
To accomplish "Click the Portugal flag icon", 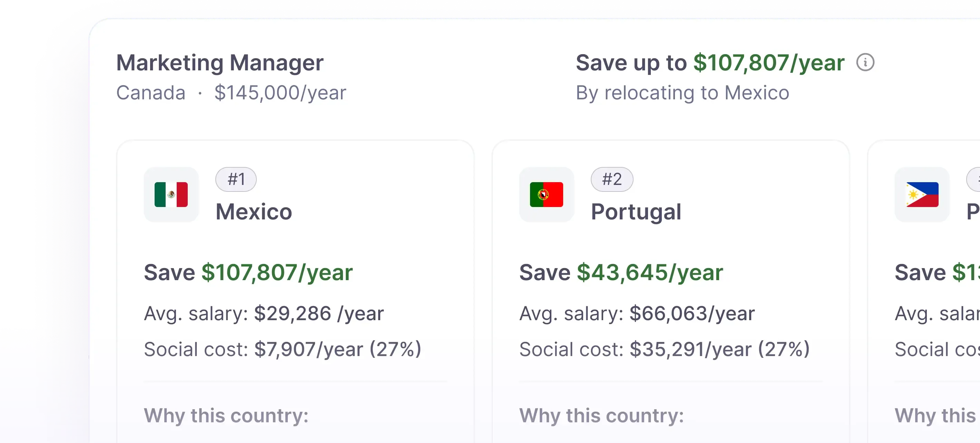I will click(x=546, y=195).
